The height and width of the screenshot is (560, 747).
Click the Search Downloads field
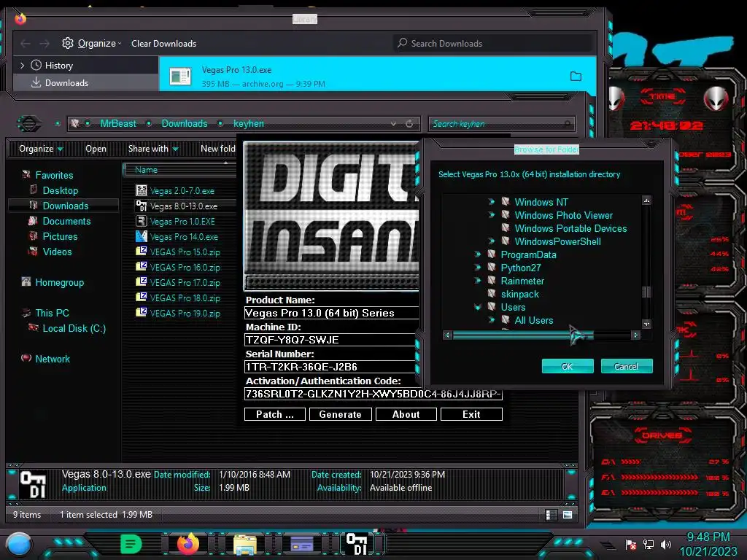492,43
